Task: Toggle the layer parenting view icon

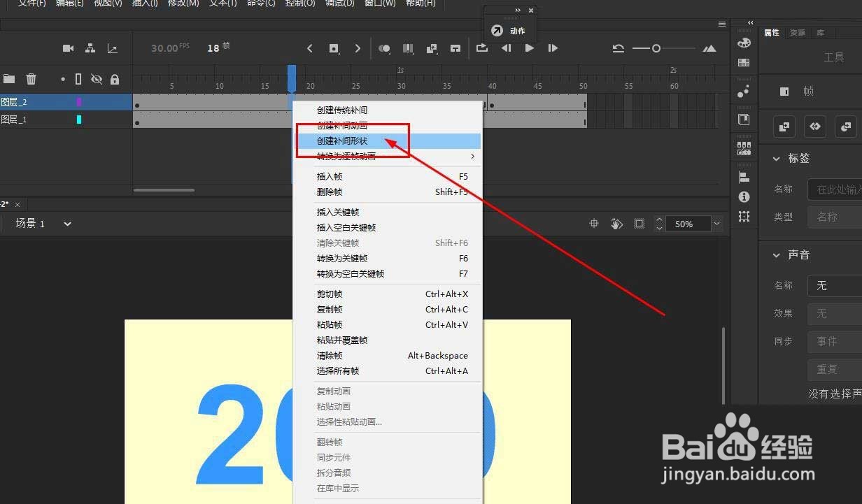Action: tap(90, 48)
